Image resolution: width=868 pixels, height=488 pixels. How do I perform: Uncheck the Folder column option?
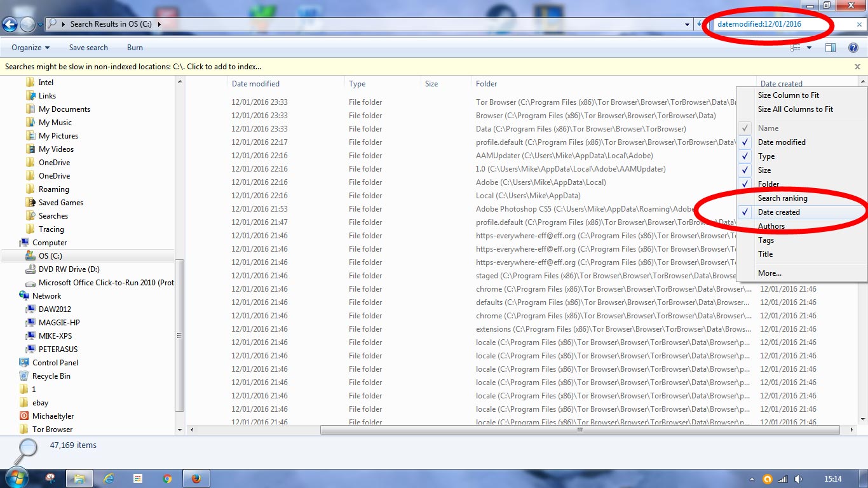802,184
